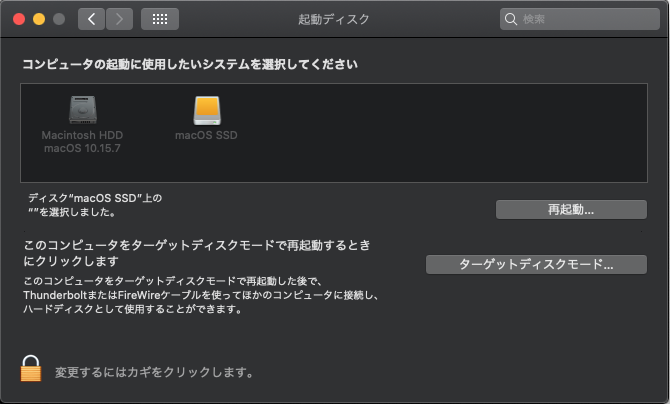Viewport: 670px width, 404px height.
Task: Minimize the window with the yellow button
Action: pyautogui.click(x=39, y=19)
